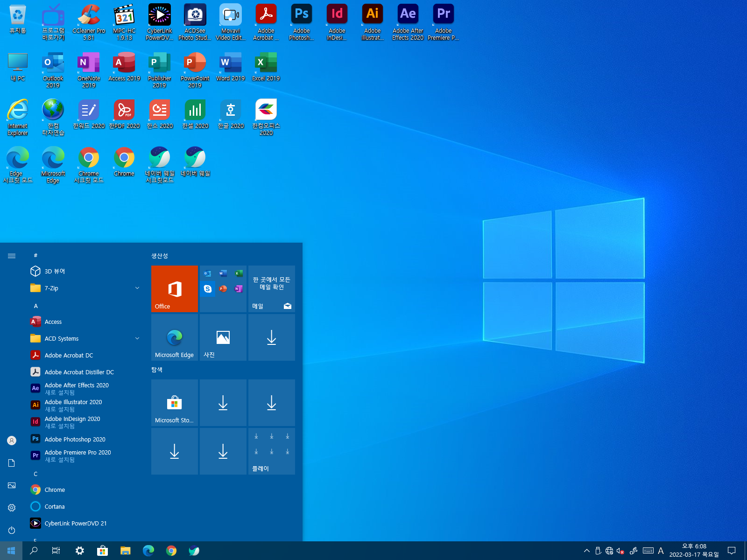The width and height of the screenshot is (747, 560).
Task: Open the Office tile
Action: [x=175, y=289]
